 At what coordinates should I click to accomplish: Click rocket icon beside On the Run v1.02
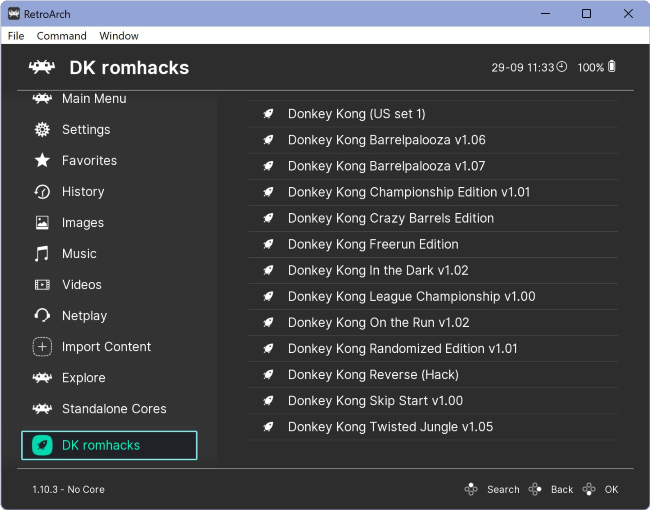268,323
